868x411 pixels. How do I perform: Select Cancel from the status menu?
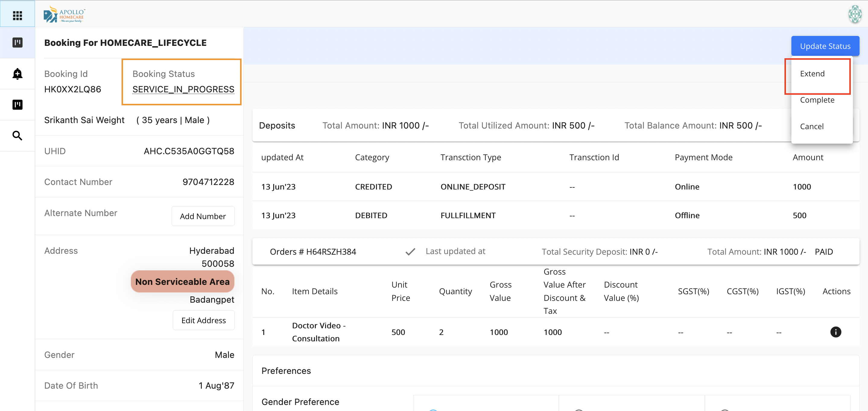pos(811,126)
